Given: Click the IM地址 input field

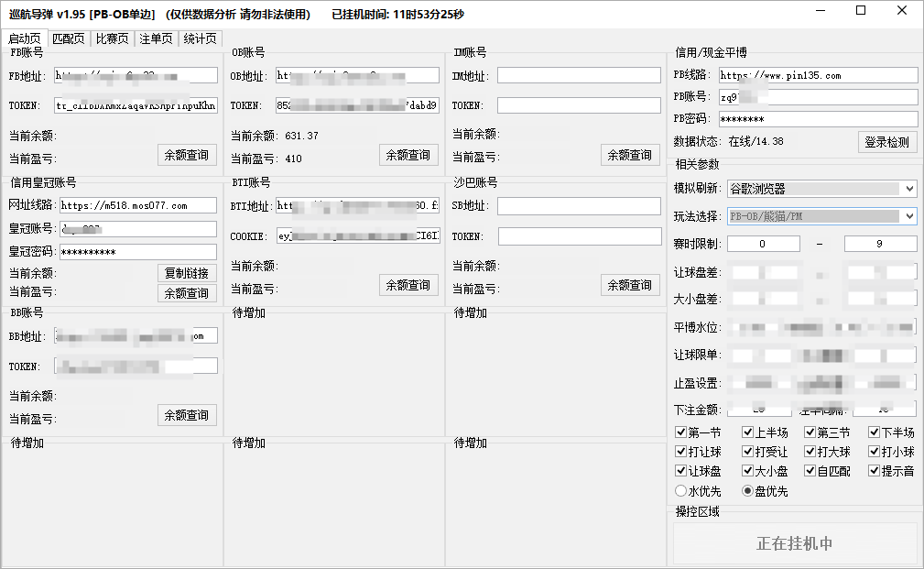Looking at the screenshot, I should (579, 75).
